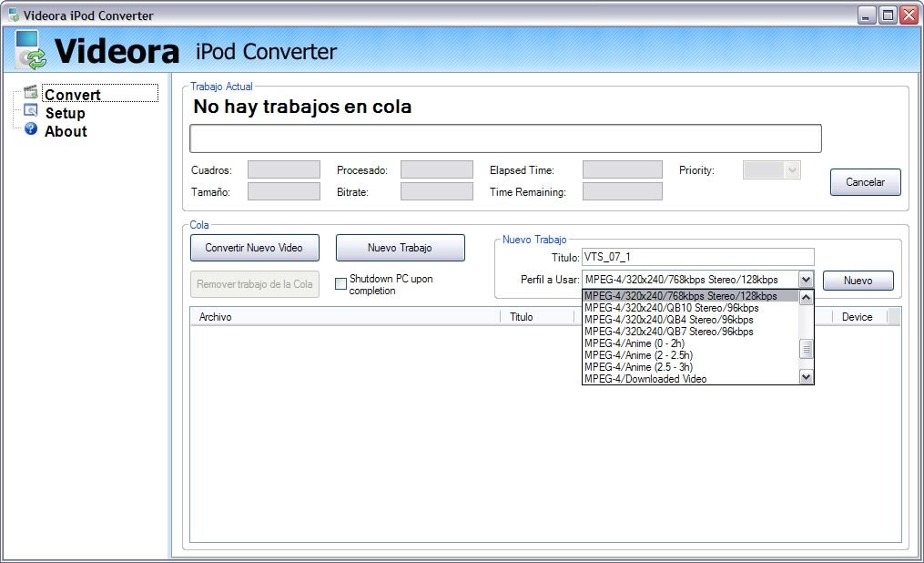Choose MPEG-4/Downloaded Video profile

690,378
